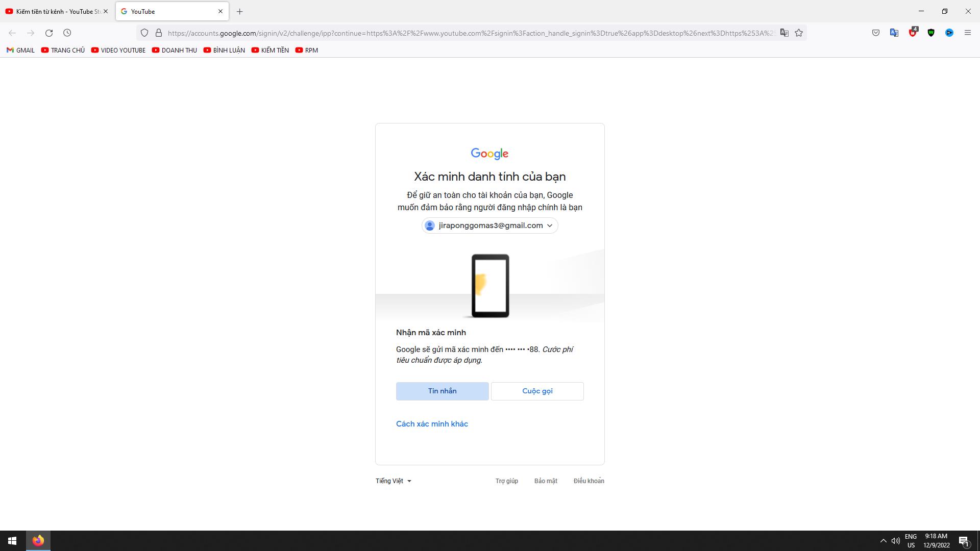
Task: Click the Cách xác minh khác link
Action: tap(432, 424)
